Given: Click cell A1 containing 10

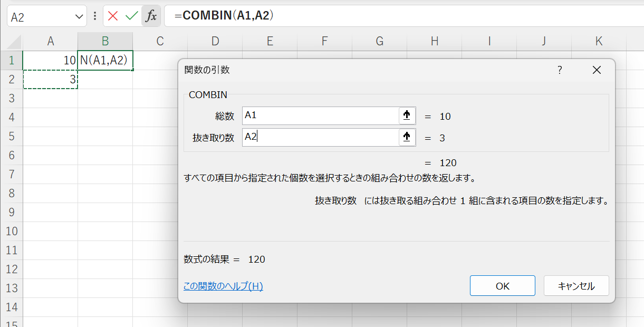Looking at the screenshot, I should pyautogui.click(x=51, y=60).
